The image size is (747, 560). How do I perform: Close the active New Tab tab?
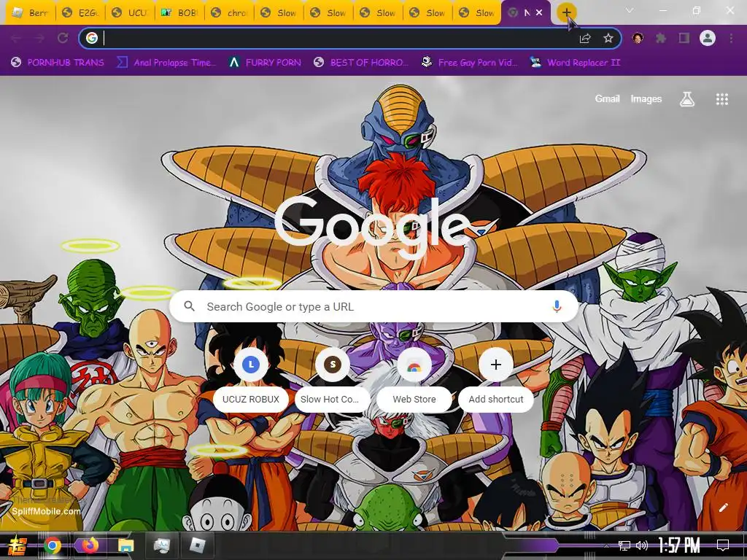pos(539,13)
